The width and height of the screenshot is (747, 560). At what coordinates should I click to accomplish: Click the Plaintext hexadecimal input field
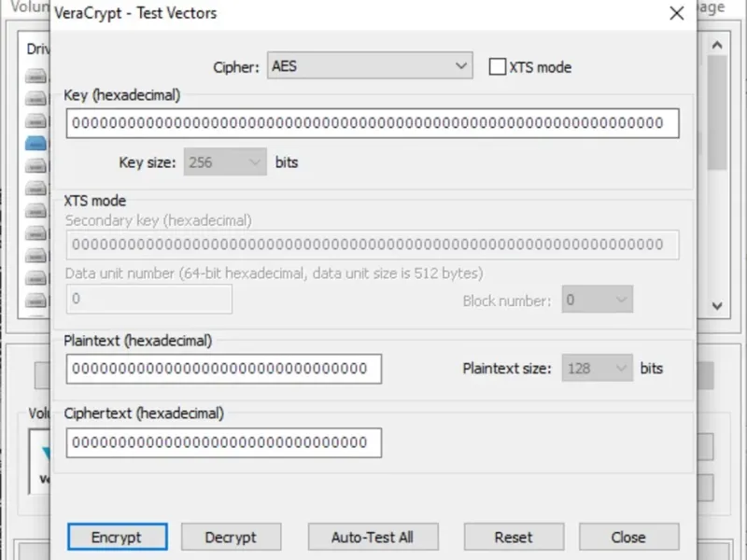point(224,369)
